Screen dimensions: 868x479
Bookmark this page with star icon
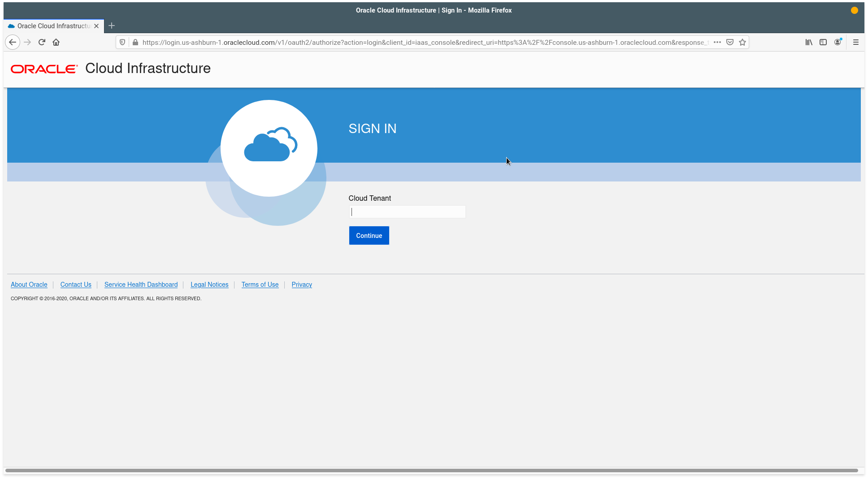[742, 42]
